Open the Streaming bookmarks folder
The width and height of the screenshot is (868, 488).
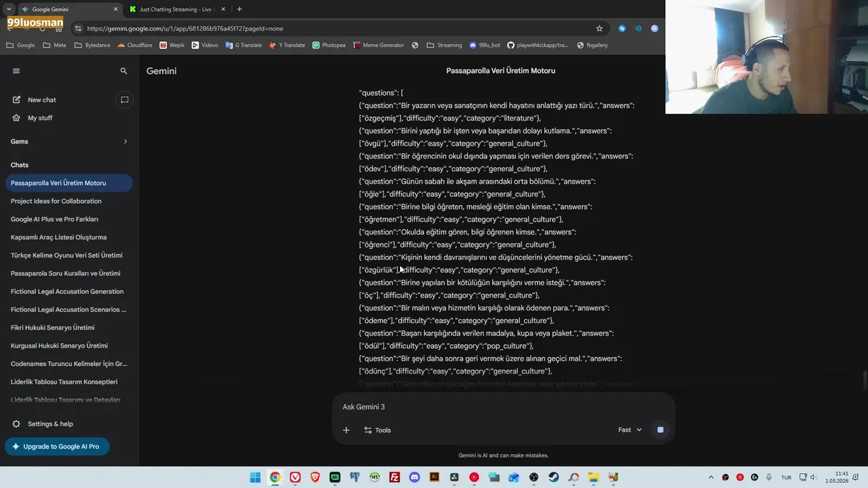coord(444,45)
